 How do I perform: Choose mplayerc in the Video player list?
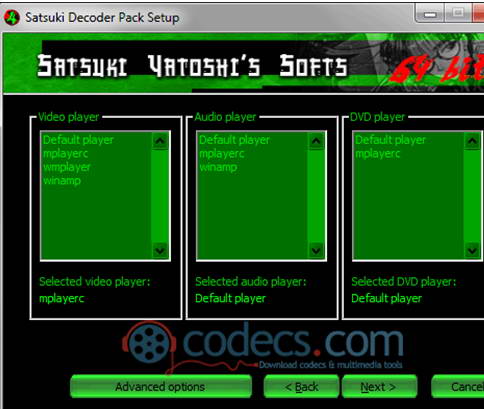[x=65, y=154]
